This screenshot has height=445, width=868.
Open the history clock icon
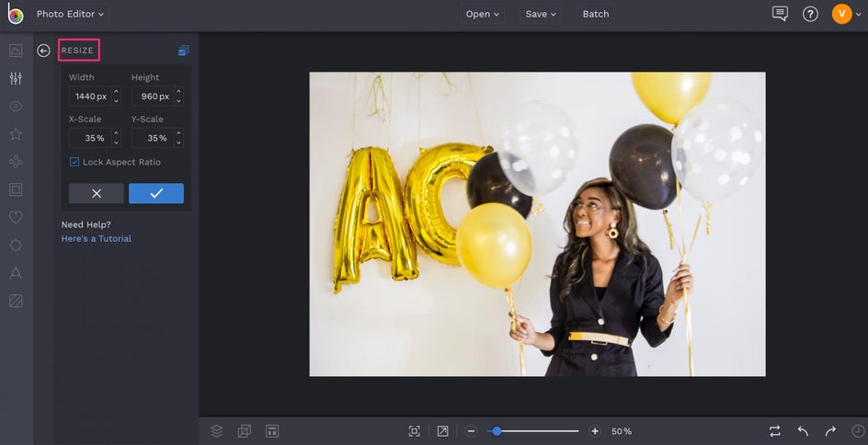[x=858, y=430]
